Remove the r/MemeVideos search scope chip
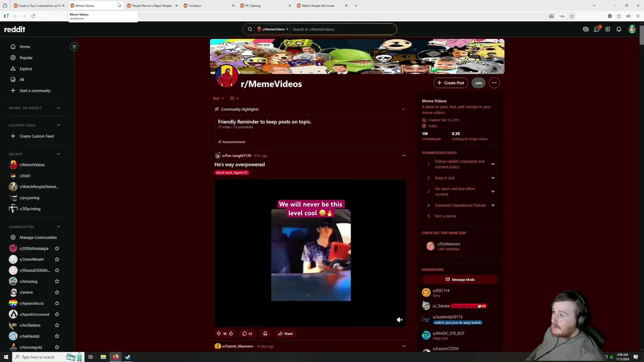Screen dimensions: 644x362 pyautogui.click(x=287, y=29)
